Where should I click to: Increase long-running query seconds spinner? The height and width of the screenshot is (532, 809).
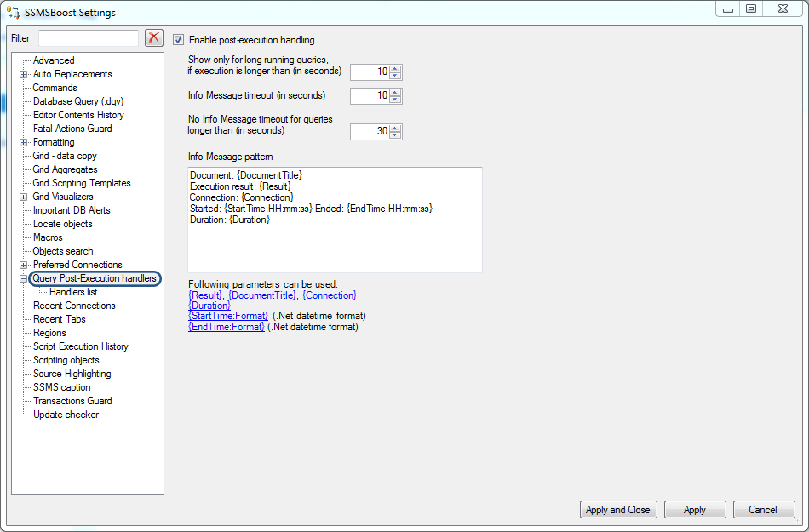pyautogui.click(x=395, y=69)
